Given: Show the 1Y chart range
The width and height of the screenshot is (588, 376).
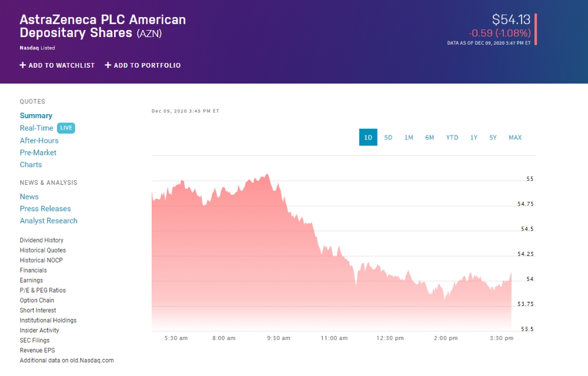Looking at the screenshot, I should click(x=474, y=138).
